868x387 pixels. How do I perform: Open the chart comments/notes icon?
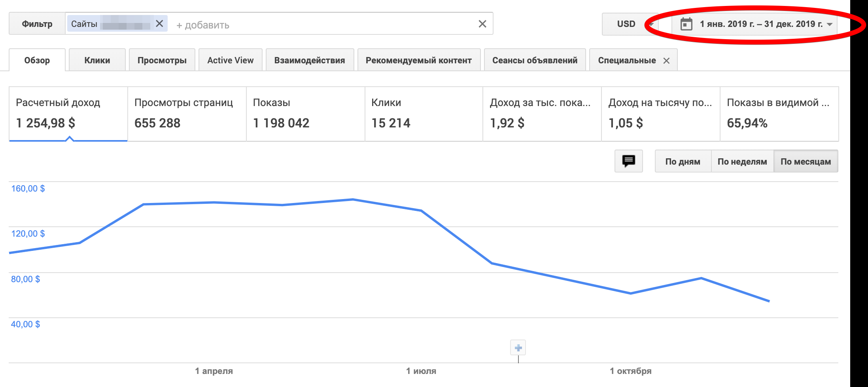(628, 161)
